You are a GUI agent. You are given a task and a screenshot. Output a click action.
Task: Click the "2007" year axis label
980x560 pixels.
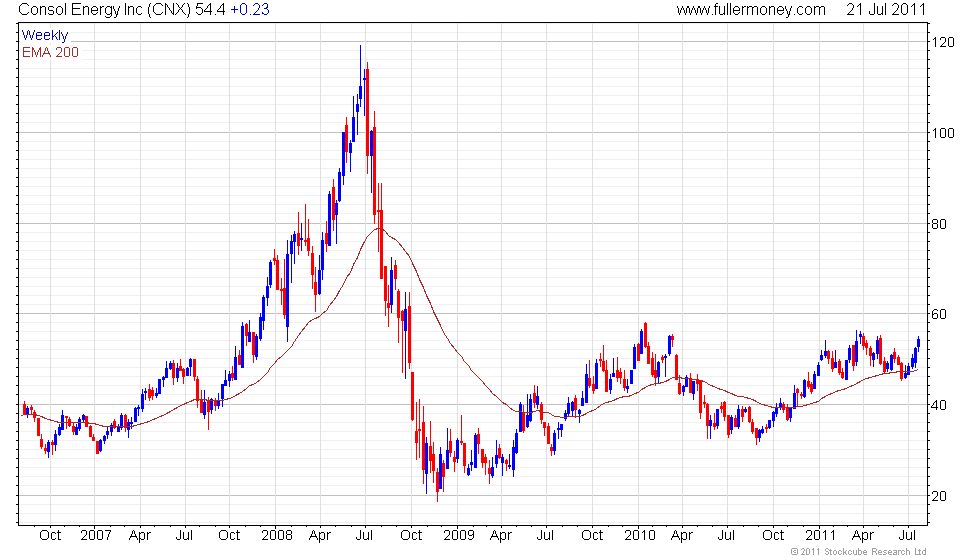(96, 536)
